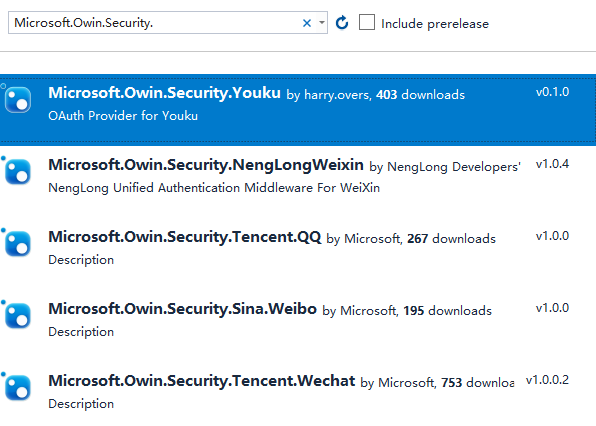Click the refresh search results icon

(x=342, y=23)
